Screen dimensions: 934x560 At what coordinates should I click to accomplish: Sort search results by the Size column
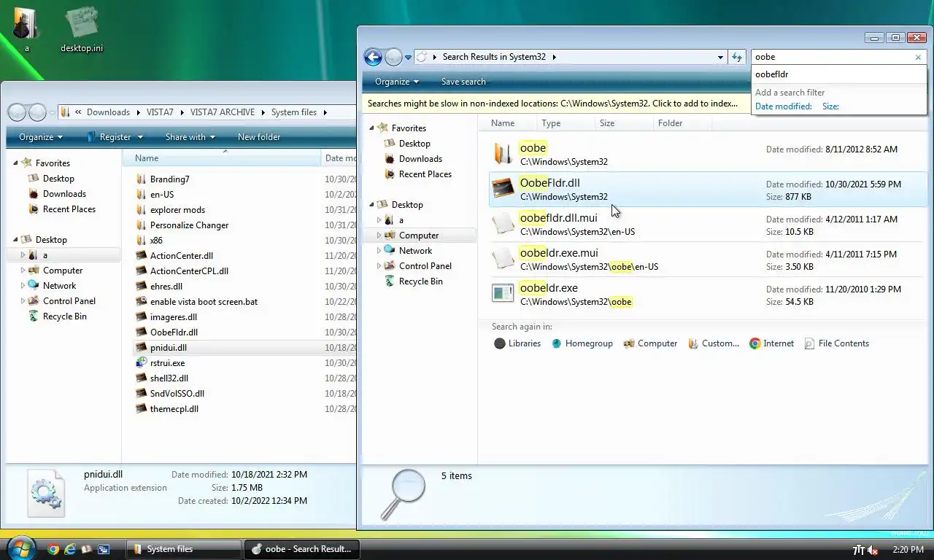click(x=624, y=123)
